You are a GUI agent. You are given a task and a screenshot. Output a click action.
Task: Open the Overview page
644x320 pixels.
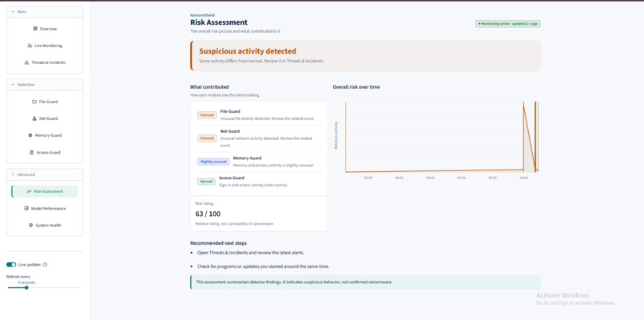click(45, 29)
